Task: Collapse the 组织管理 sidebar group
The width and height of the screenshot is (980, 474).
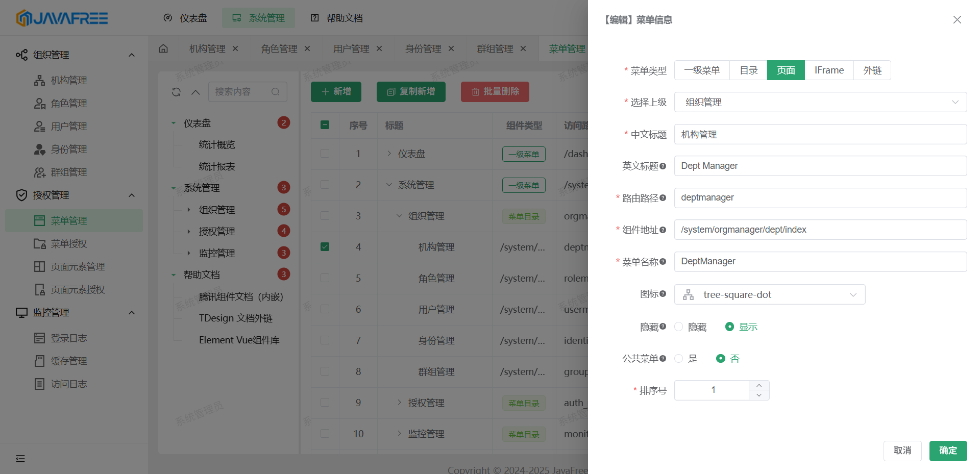Action: (131, 55)
